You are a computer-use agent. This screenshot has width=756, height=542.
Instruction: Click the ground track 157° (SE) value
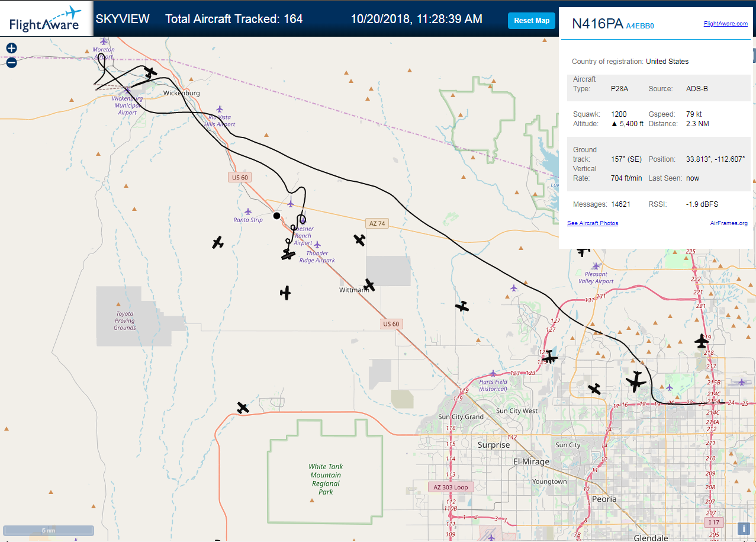tap(626, 159)
